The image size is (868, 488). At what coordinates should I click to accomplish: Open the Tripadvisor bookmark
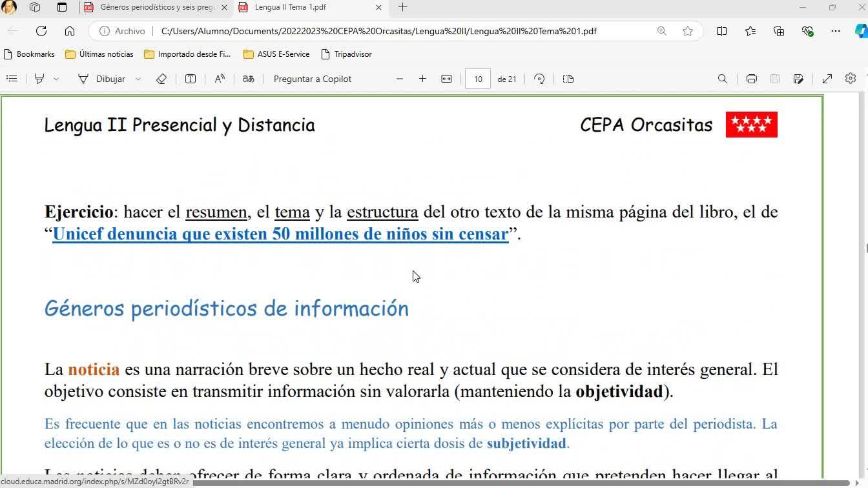click(x=346, y=54)
